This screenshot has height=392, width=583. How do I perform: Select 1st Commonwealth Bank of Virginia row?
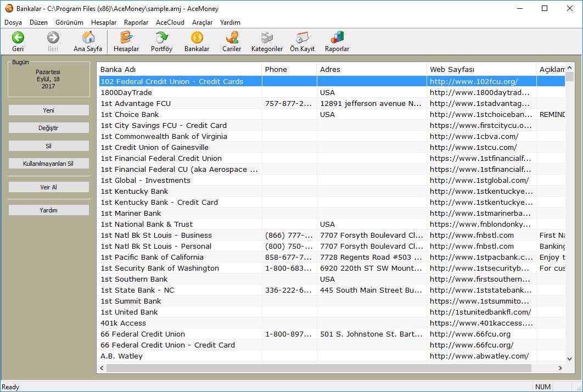[332, 136]
